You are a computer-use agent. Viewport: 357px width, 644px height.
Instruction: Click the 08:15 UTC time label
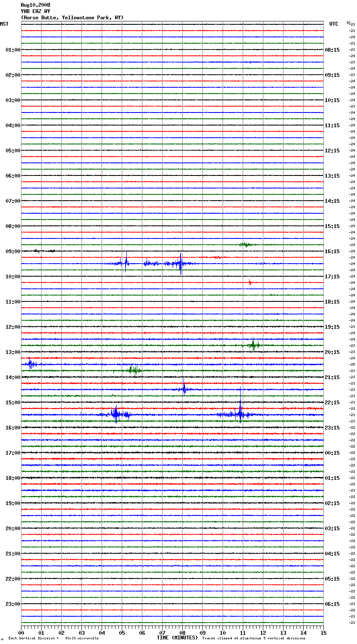[x=332, y=50]
